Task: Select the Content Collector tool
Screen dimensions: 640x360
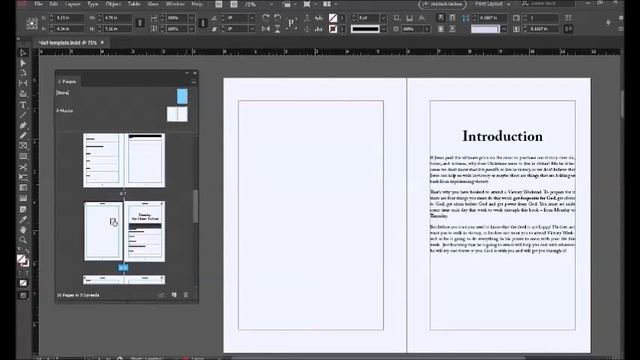Action: pyautogui.click(x=23, y=94)
